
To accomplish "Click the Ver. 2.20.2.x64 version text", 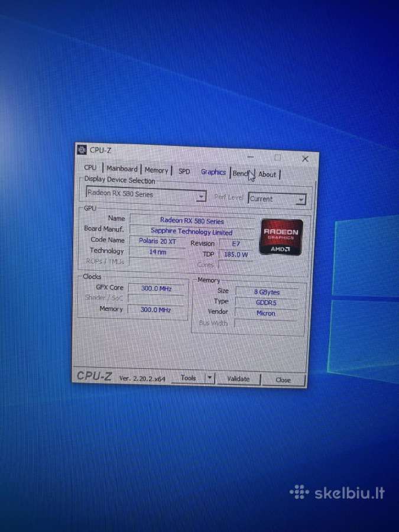I will pyautogui.click(x=142, y=378).
